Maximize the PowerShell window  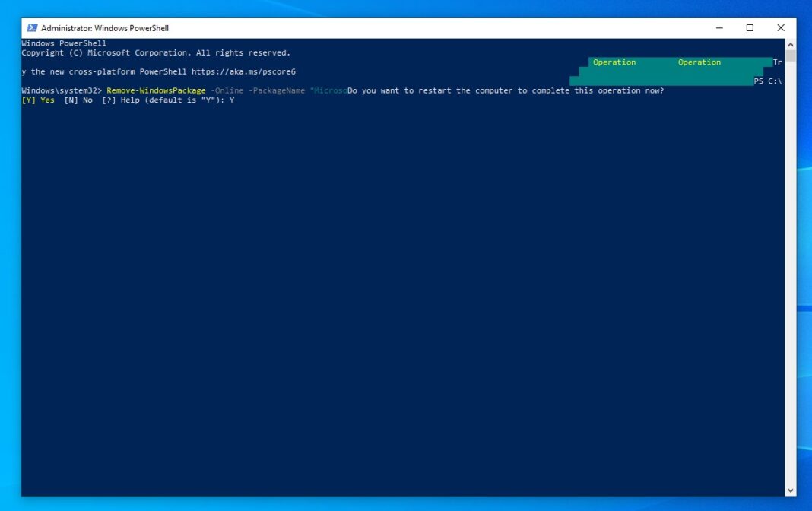(x=749, y=27)
